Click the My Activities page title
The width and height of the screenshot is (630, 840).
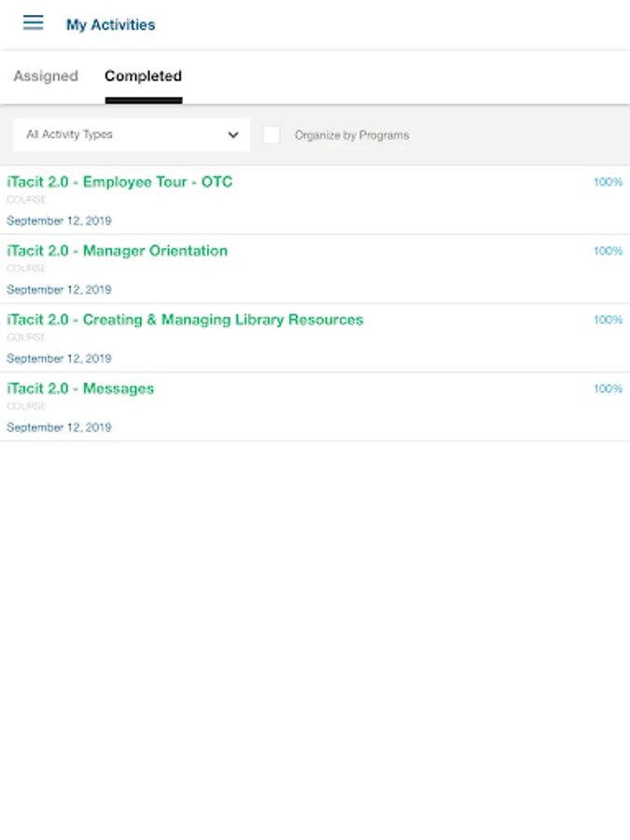[111, 24]
